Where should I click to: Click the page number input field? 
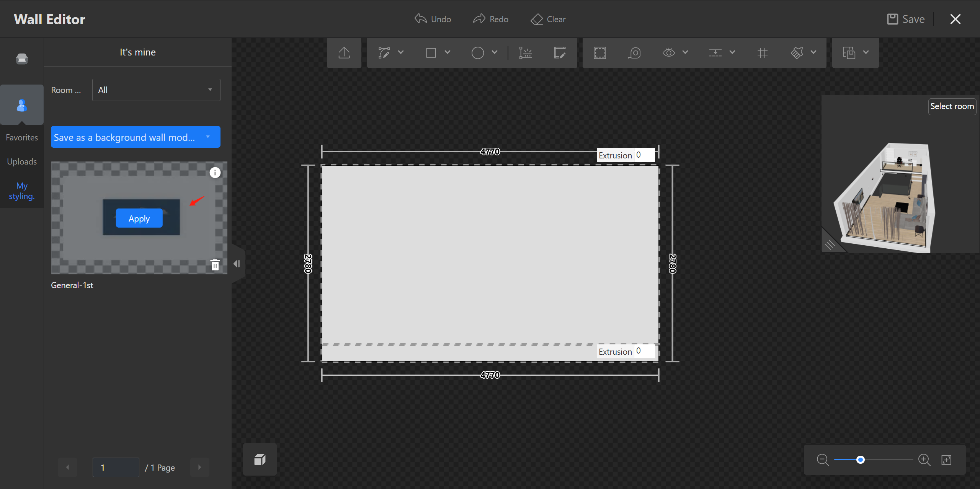coord(116,467)
